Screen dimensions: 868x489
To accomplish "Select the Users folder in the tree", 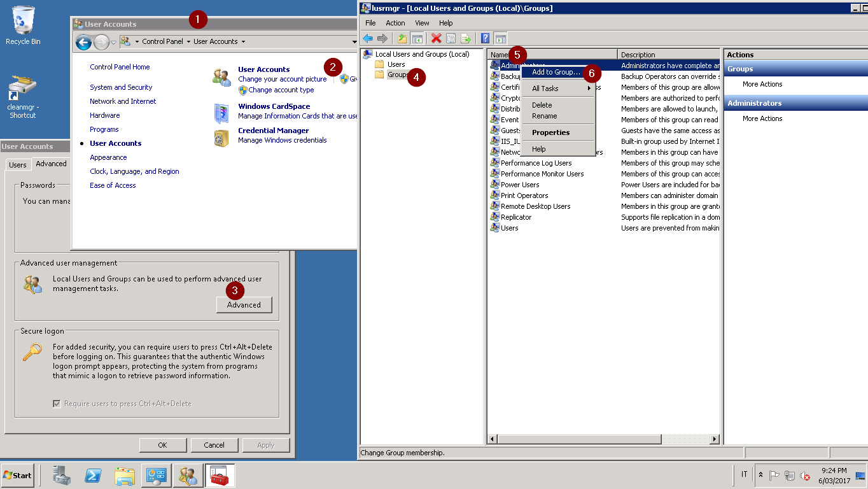I will (396, 64).
